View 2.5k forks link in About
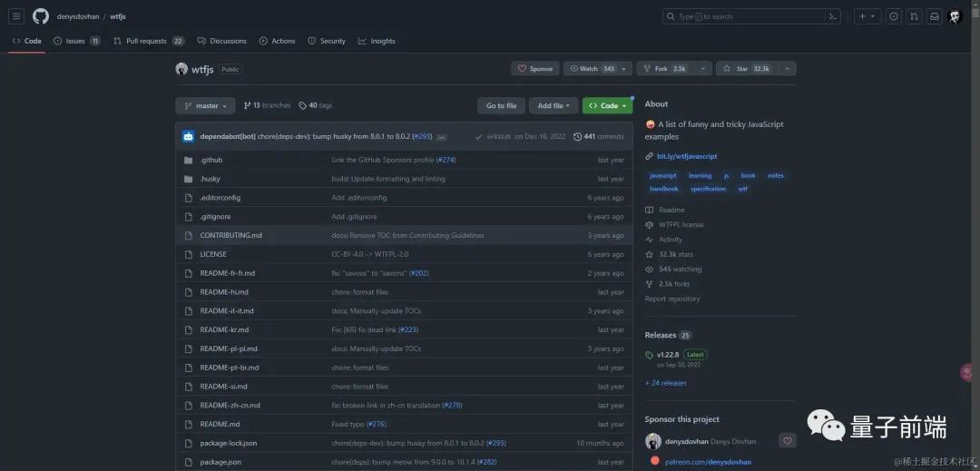980x471 pixels. coord(668,284)
